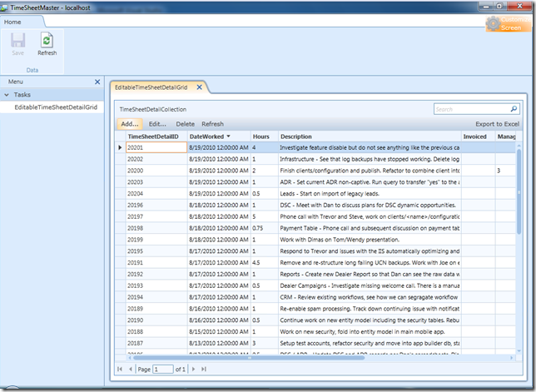
Task: Select cell with ID 20195
Action: coord(156,251)
